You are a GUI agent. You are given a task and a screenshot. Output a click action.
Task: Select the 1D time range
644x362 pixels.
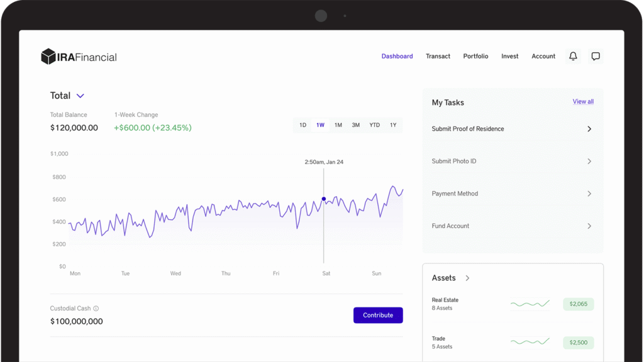coord(303,125)
